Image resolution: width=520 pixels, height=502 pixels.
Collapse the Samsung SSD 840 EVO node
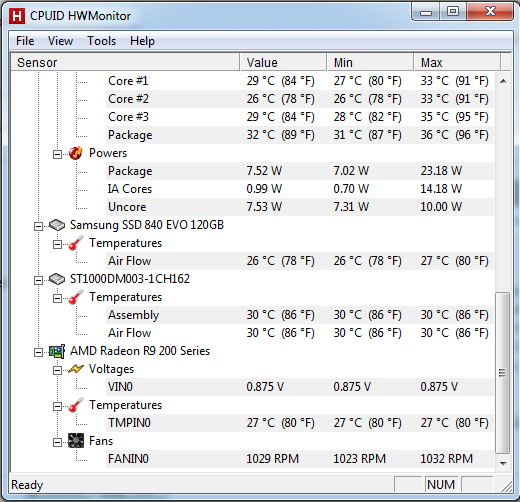click(38, 226)
